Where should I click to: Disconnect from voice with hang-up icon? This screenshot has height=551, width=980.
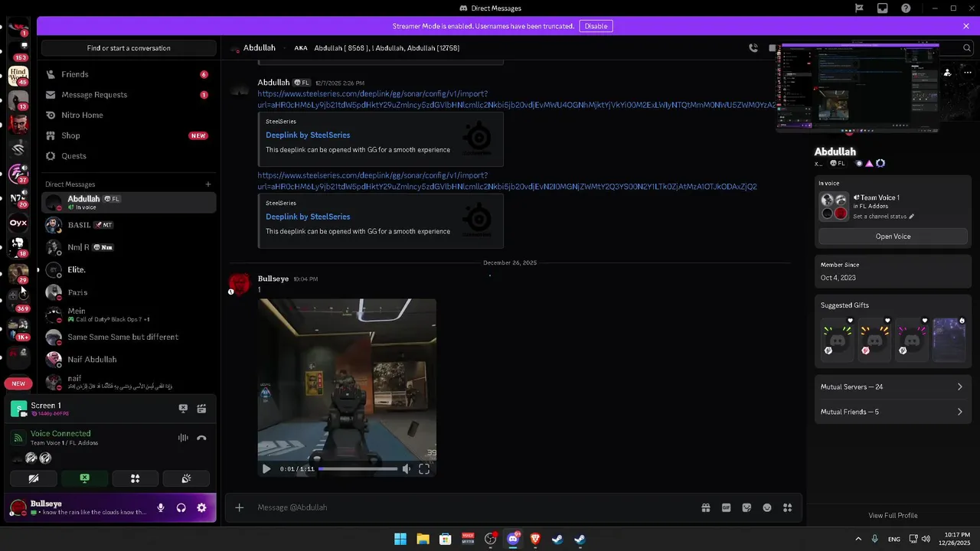pos(201,438)
